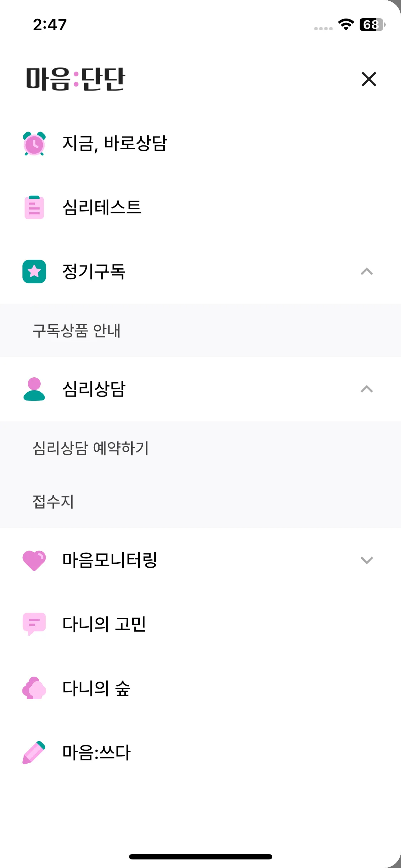
Task: Open the 마음:쓰다 menu label
Action: [96, 753]
